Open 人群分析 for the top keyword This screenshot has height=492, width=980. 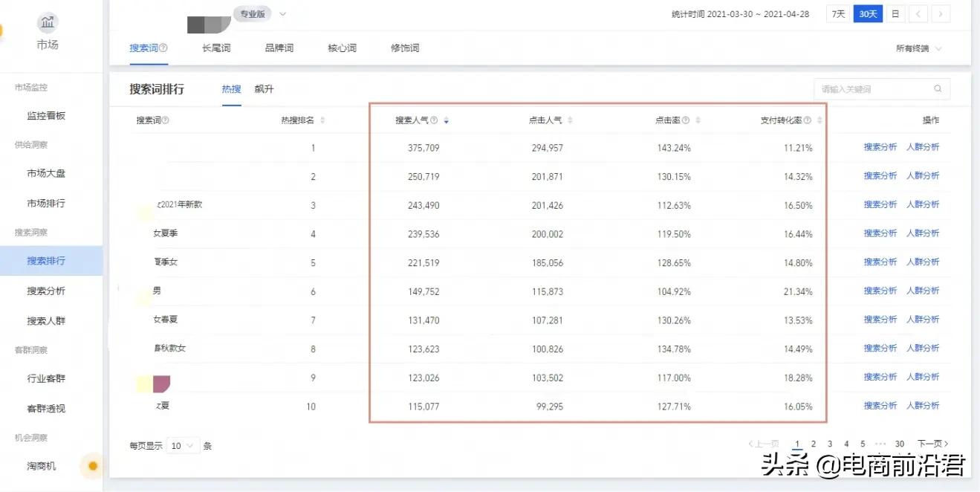click(x=924, y=146)
